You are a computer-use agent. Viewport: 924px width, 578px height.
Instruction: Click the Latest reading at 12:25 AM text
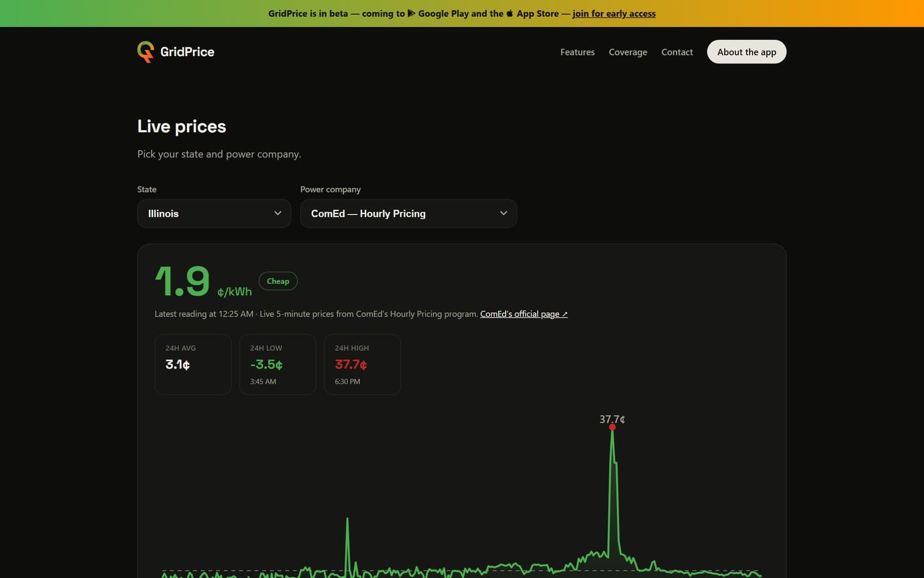tap(204, 314)
